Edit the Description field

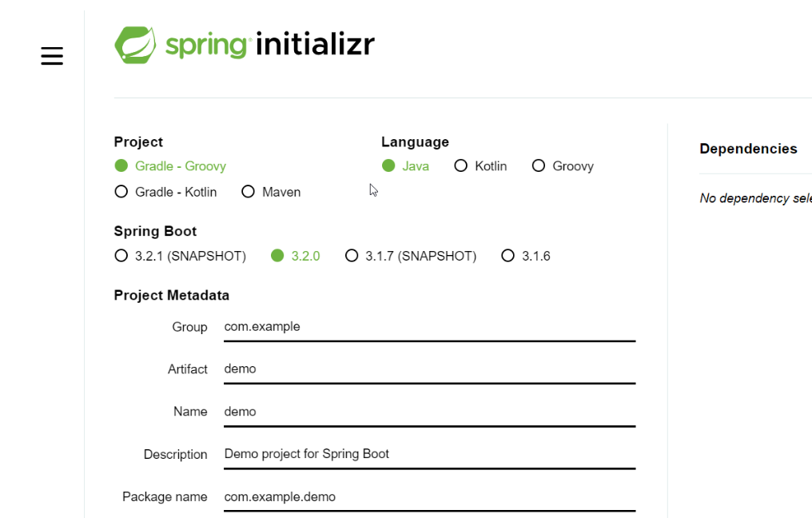pyautogui.click(x=430, y=454)
